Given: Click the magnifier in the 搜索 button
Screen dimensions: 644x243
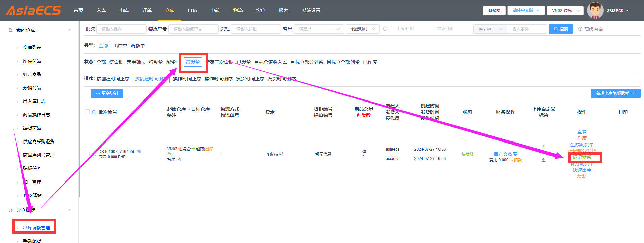Looking at the screenshot, I should click(x=556, y=29).
